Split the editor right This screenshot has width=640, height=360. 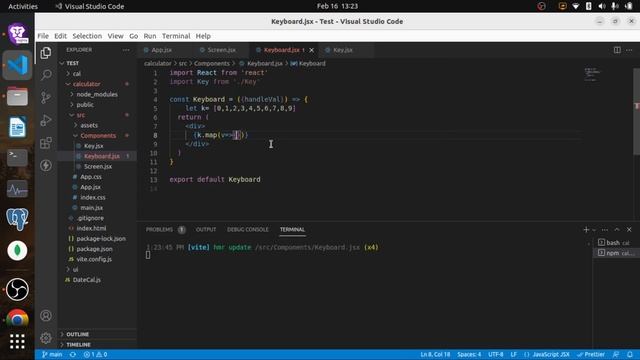pyautogui.click(x=617, y=50)
